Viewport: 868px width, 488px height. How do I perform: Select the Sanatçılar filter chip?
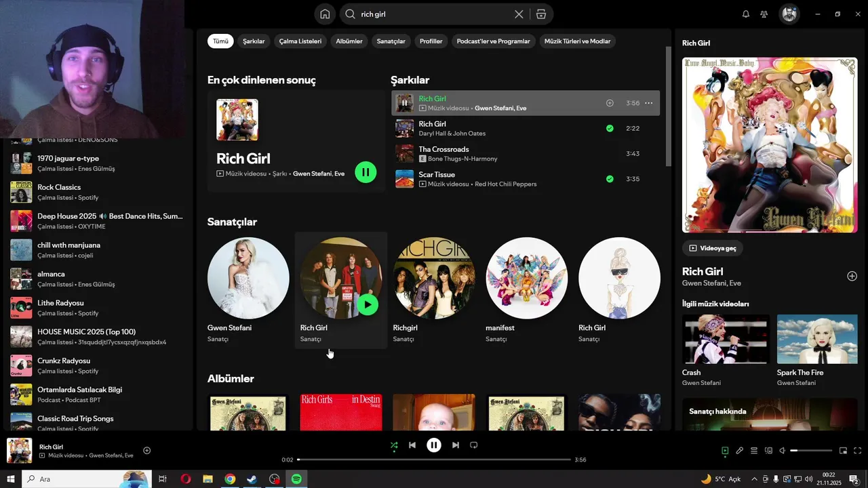(391, 41)
